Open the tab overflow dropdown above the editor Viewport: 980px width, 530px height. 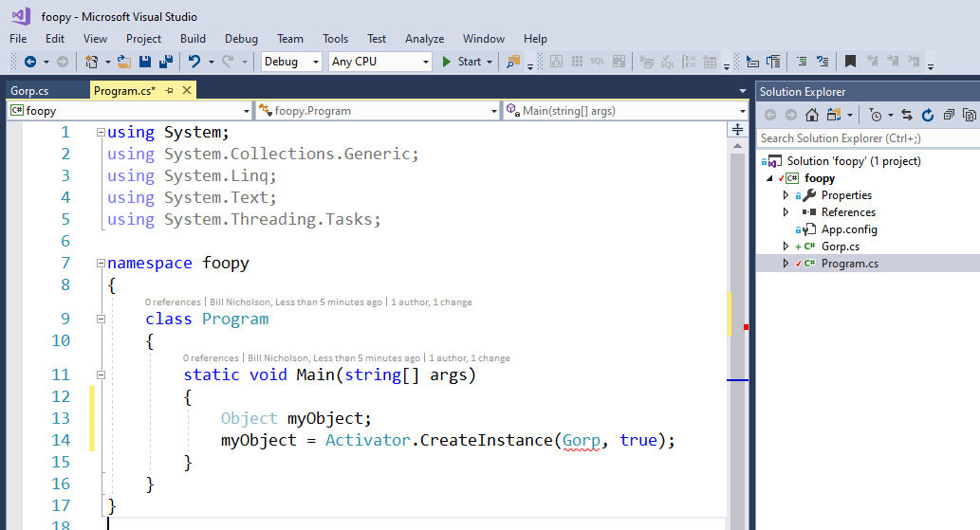point(743,91)
